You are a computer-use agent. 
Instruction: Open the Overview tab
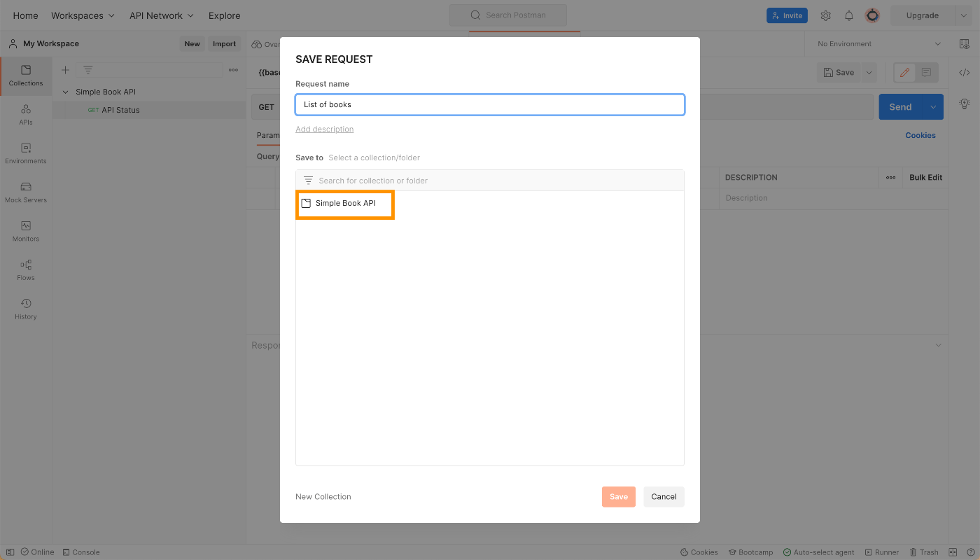[x=266, y=44]
